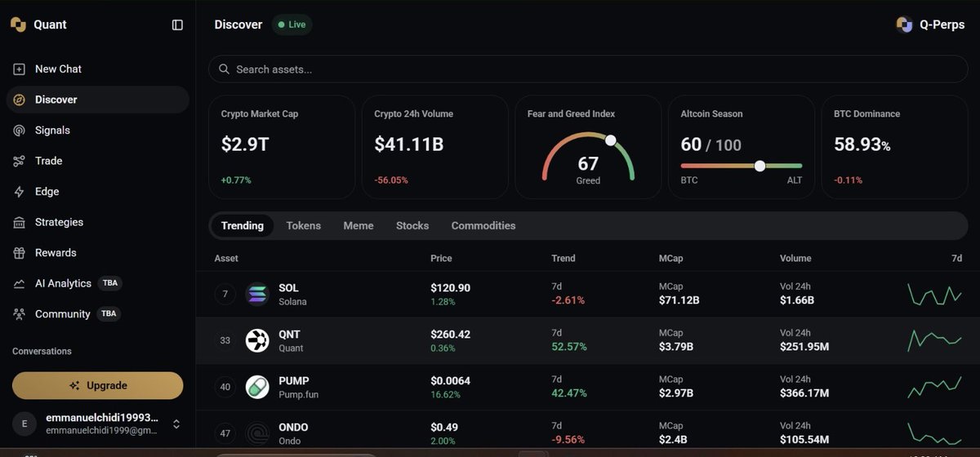Click the Rewards gift icon
This screenshot has height=457, width=980.
(19, 253)
